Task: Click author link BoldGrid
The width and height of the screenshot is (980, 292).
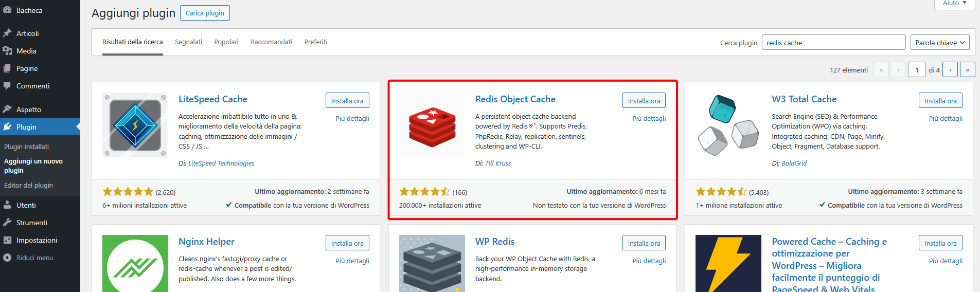Action: point(794,163)
